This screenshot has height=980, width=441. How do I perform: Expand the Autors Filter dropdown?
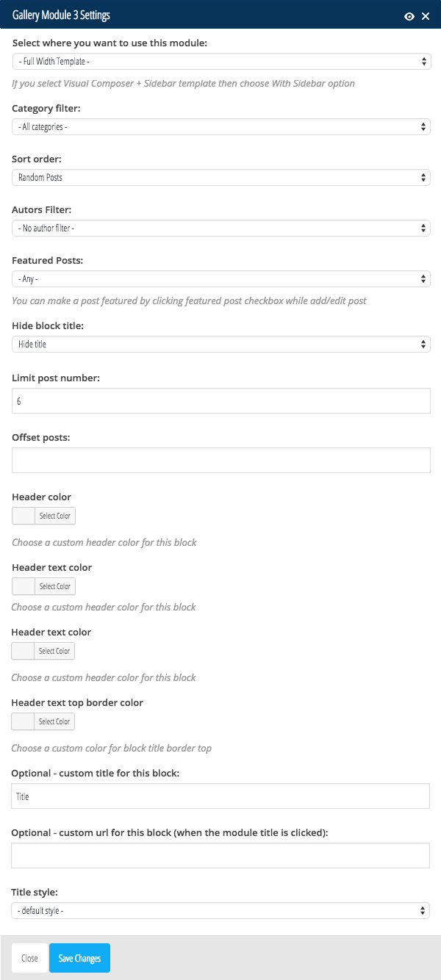(220, 228)
